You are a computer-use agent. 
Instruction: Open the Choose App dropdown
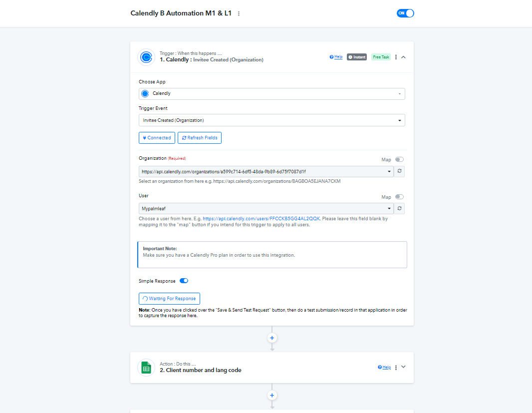[272, 94]
